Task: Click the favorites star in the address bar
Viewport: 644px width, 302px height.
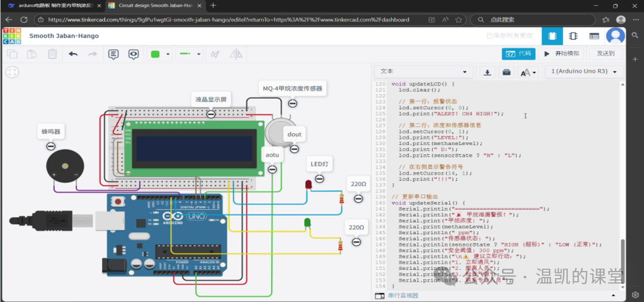Action: 459,20
